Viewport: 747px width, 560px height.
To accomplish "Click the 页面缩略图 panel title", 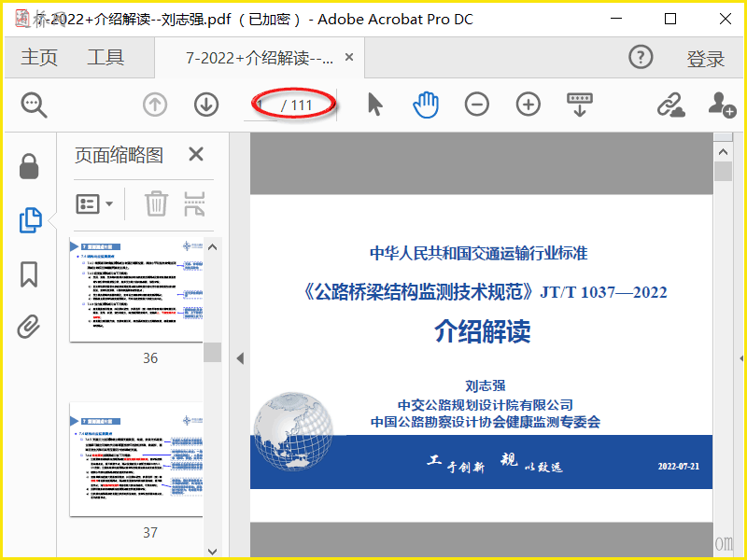I will pos(119,155).
